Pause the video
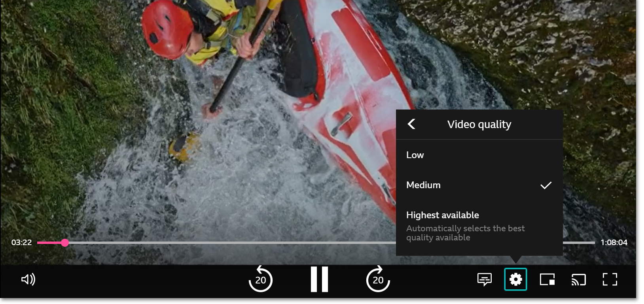 coord(319,279)
